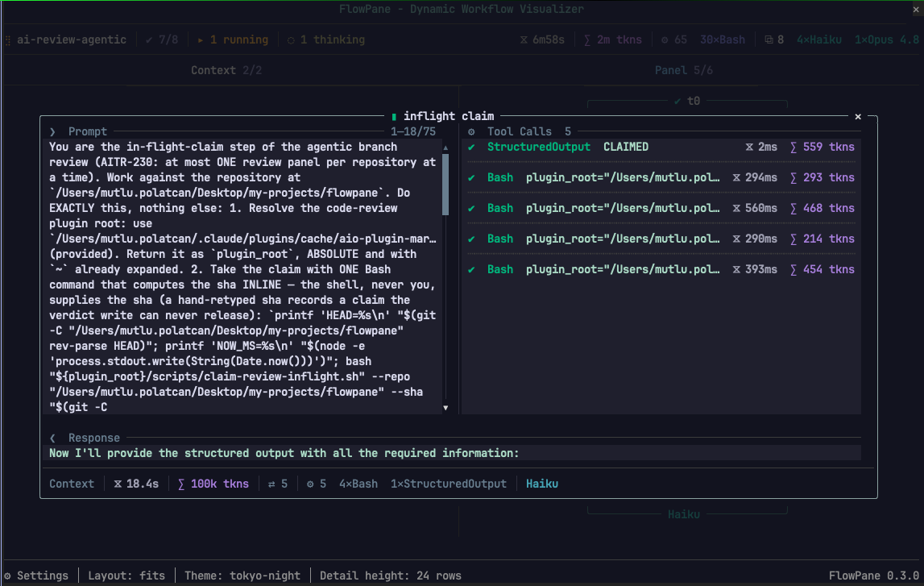Click the prompt line range 1–18/75
The image size is (924, 586).
pos(413,131)
